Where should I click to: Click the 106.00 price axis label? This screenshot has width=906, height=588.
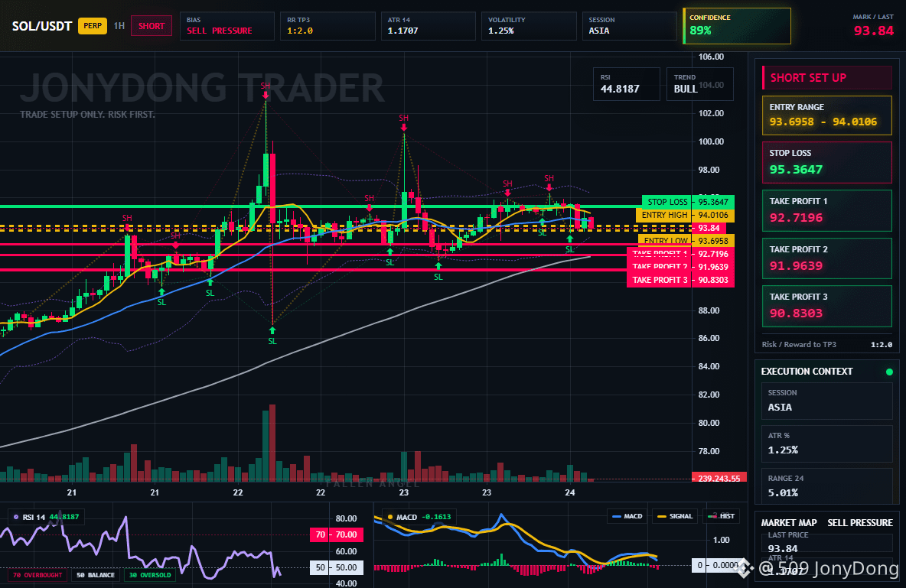click(711, 57)
